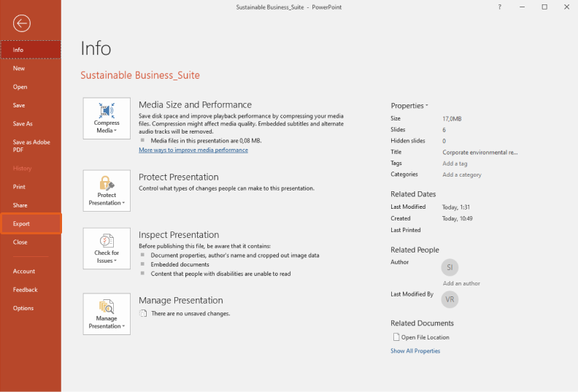Viewport: 578px width, 392px height.
Task: Click the SI author avatar
Action: pyautogui.click(x=450, y=267)
